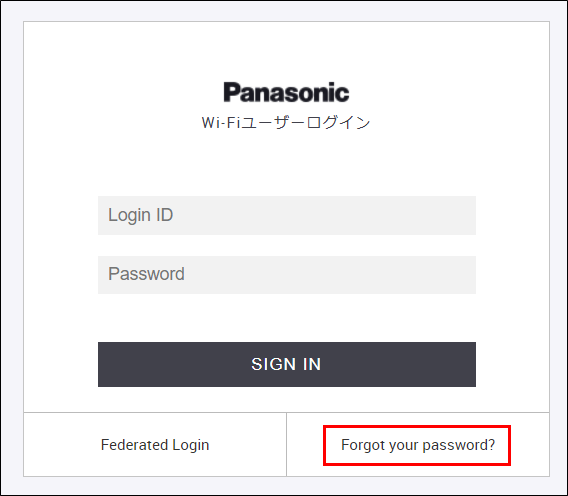Click the Japanese Wi-Fi user login subtitle
The height and width of the screenshot is (496, 568).
point(286,122)
